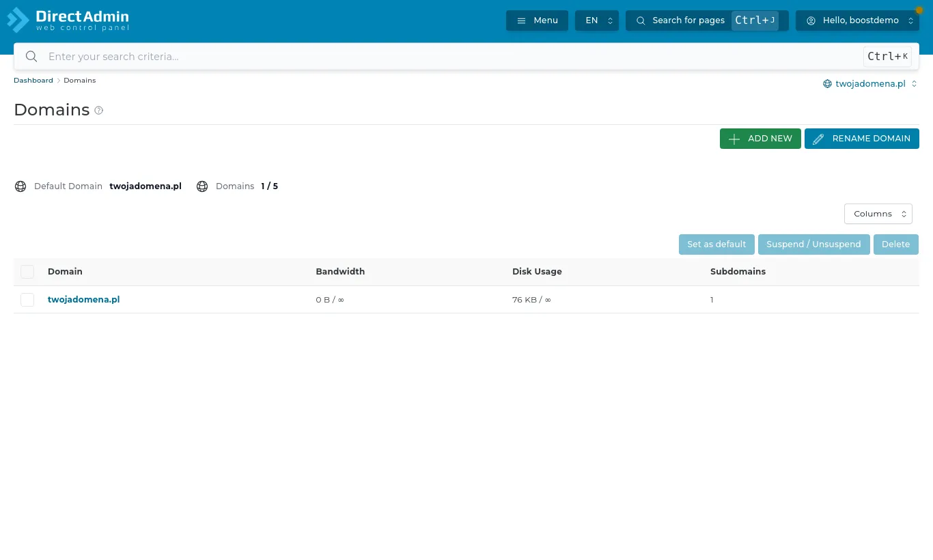Click the Set as default button
933x560 pixels.
click(x=716, y=244)
